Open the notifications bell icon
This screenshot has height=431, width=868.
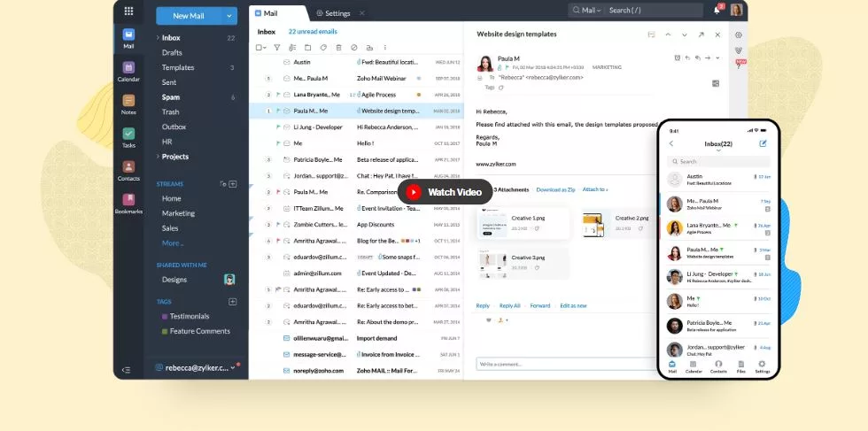(x=717, y=10)
